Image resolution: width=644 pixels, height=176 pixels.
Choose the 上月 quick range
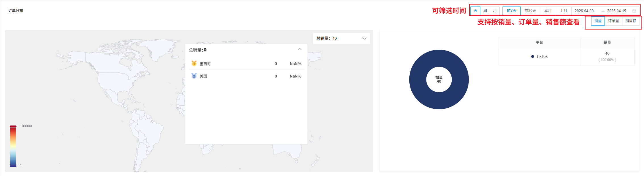coord(564,11)
